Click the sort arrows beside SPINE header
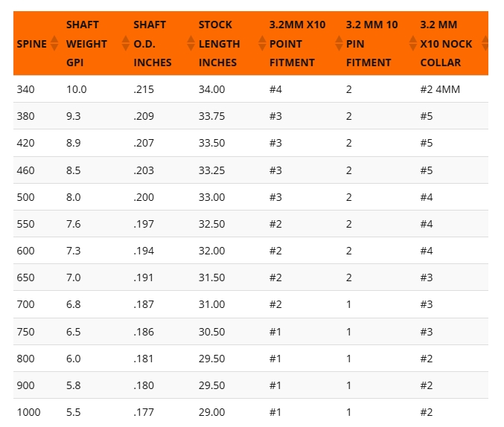 [54, 44]
